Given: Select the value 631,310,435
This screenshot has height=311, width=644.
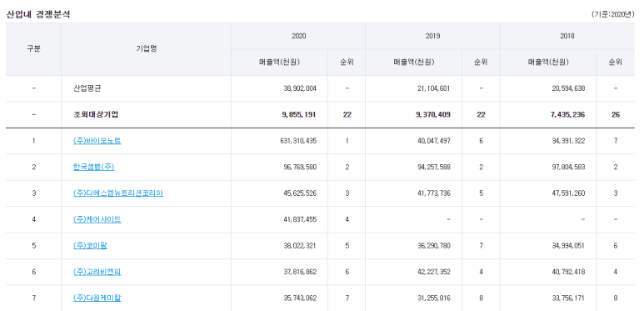Looking at the screenshot, I should point(298,141).
